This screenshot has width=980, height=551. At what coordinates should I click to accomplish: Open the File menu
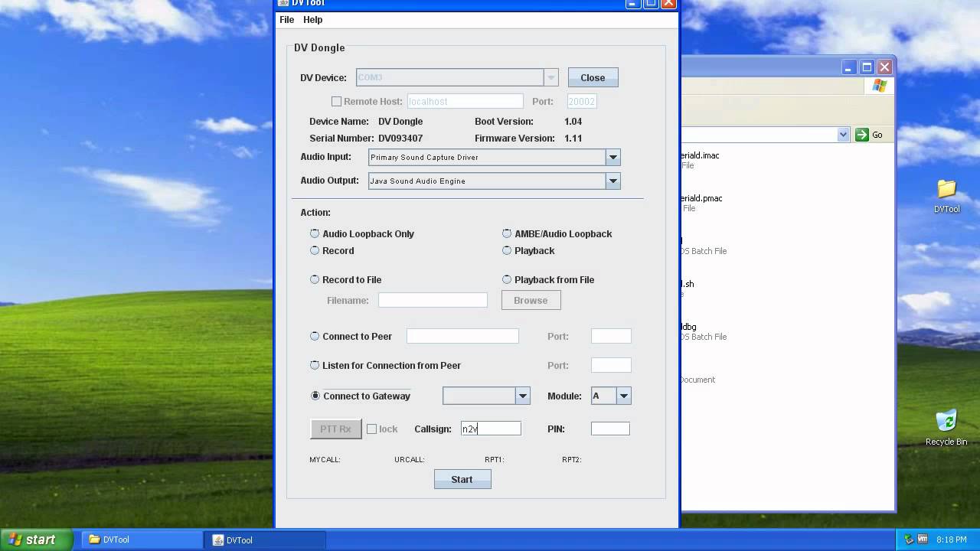point(287,20)
